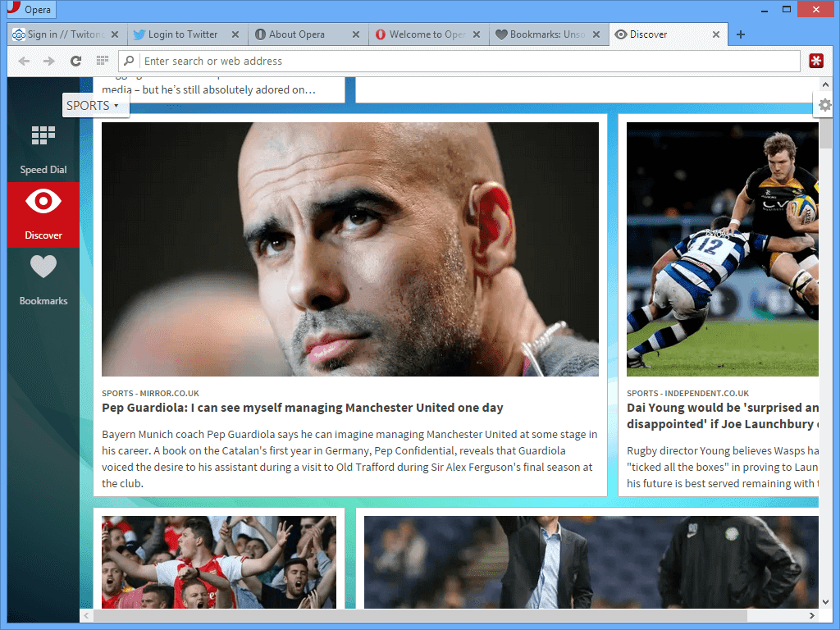Switch to Welcome to Opera tab

point(428,34)
